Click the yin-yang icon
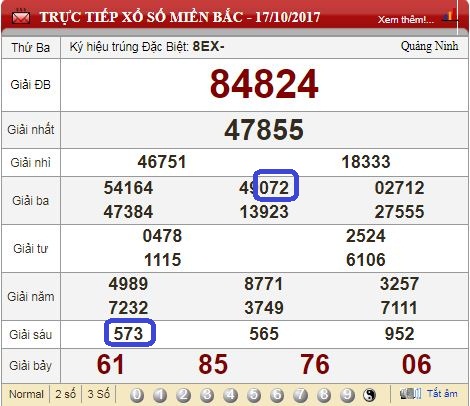The width and height of the screenshot is (470, 406). pyautogui.click(x=369, y=395)
